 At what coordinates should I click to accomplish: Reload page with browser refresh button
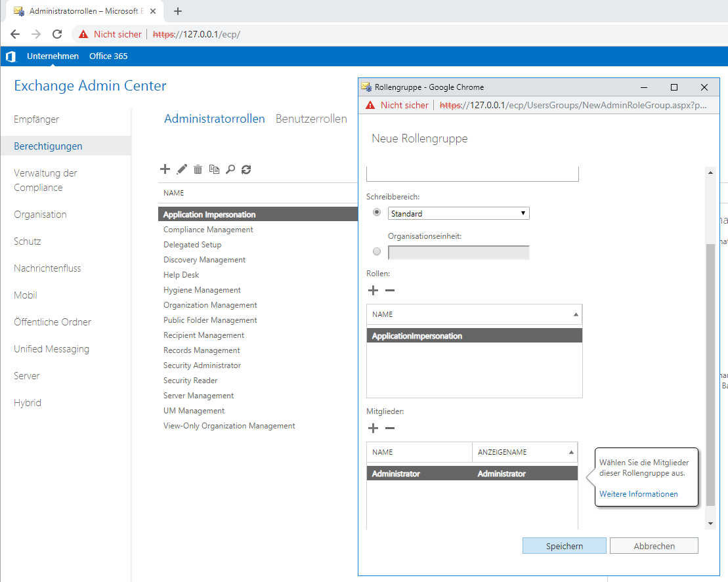[57, 34]
